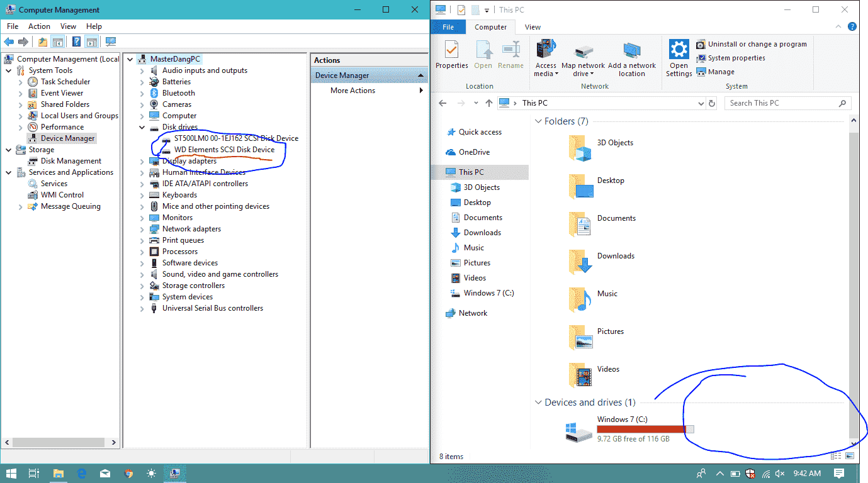Click the Explorer ribbon help question mark
868x483 pixels.
pyautogui.click(x=852, y=27)
